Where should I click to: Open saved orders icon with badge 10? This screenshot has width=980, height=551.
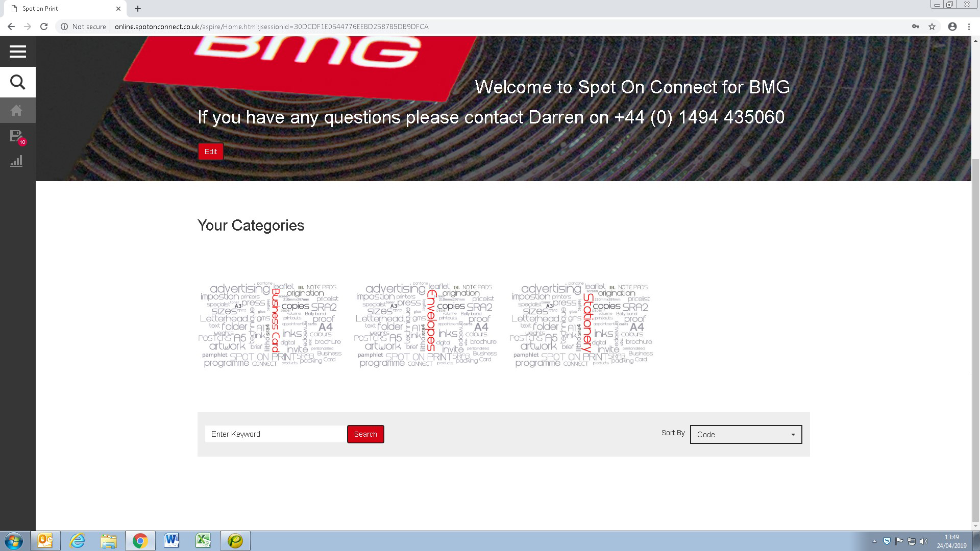point(17,137)
